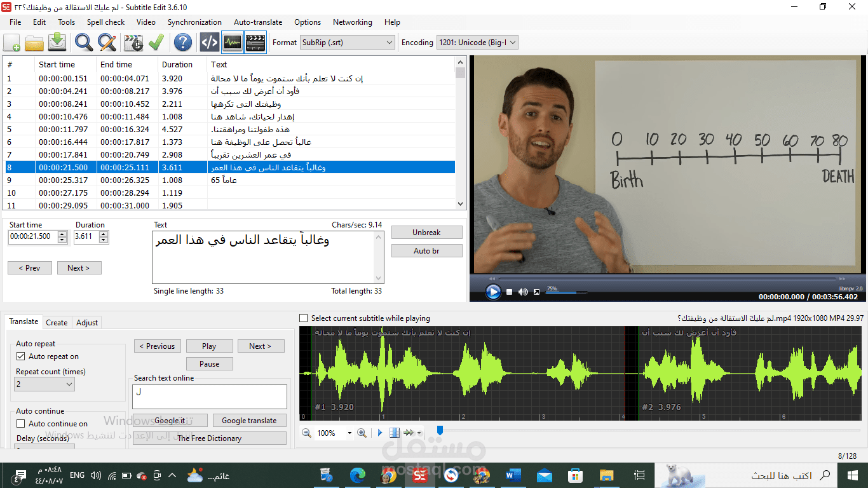Expand the Format SubRip dropdown
This screenshot has height=488, width=868.
click(x=348, y=43)
